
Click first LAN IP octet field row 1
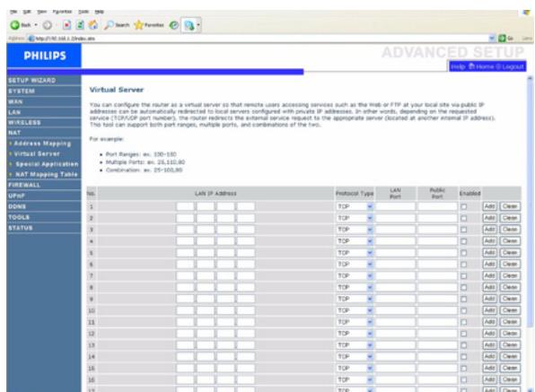pos(185,206)
